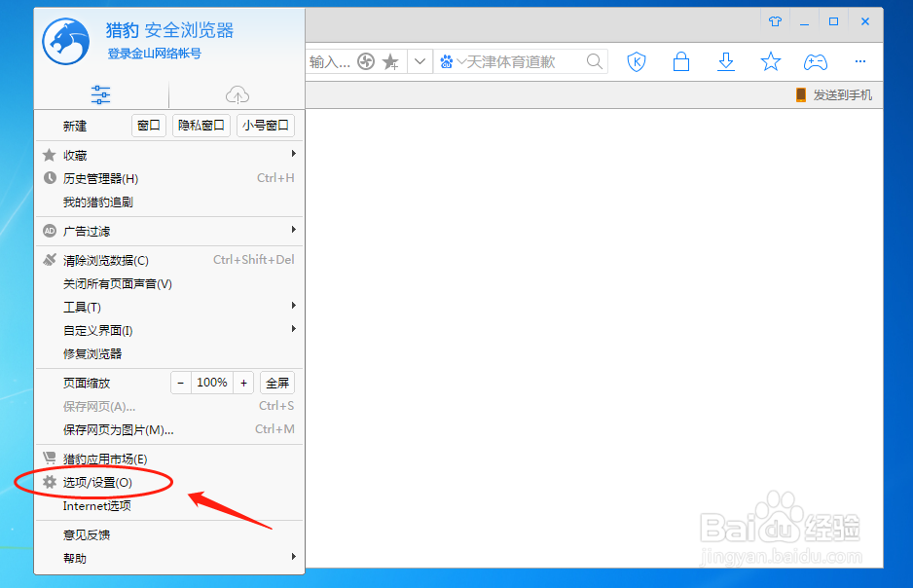
Task: Click the arrow at right of 帮助 row
Action: [294, 557]
